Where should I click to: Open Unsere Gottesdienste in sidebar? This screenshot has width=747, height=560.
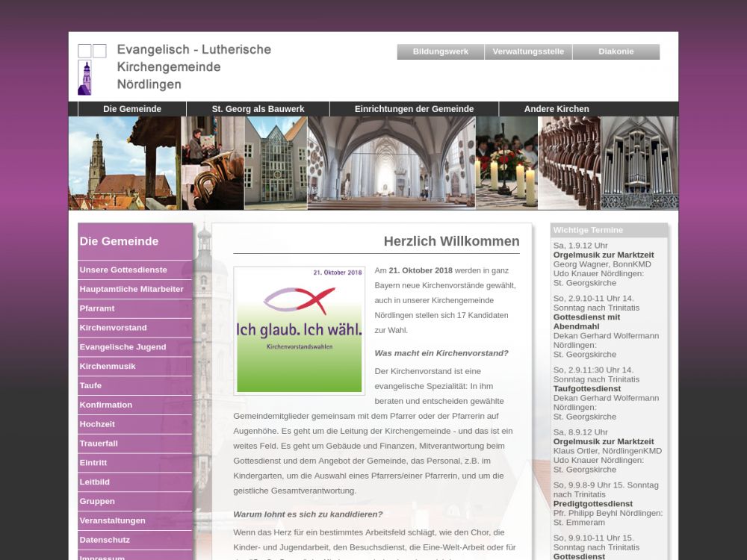point(123,270)
